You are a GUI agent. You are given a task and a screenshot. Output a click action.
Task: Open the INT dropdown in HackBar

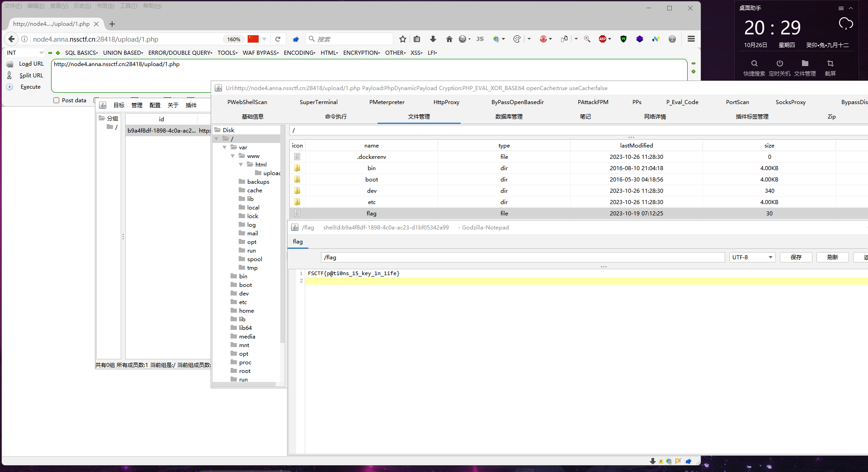coord(25,53)
